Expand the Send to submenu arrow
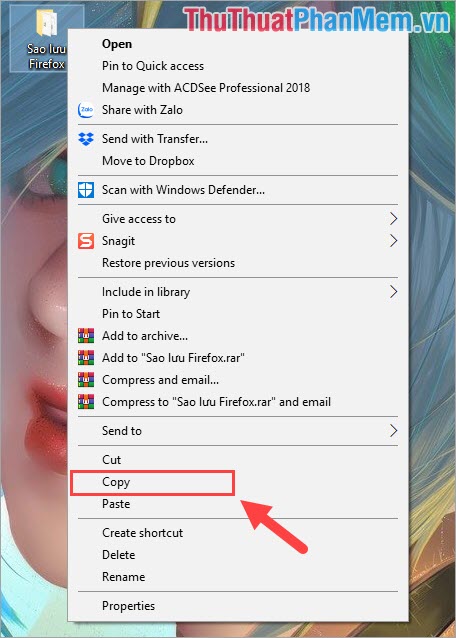This screenshot has height=638, width=456. [393, 430]
